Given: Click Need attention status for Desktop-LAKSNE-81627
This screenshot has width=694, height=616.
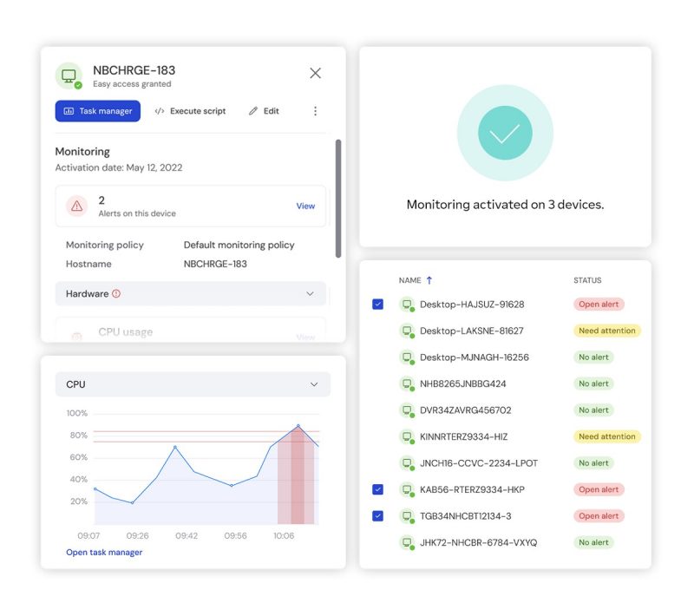Looking at the screenshot, I should [x=606, y=331].
